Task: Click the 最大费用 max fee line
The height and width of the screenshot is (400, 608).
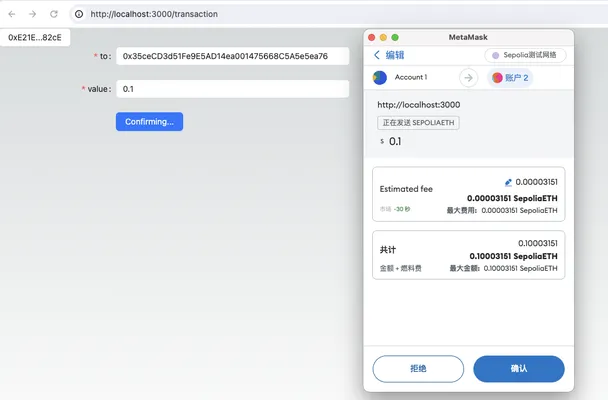Action: 502,210
